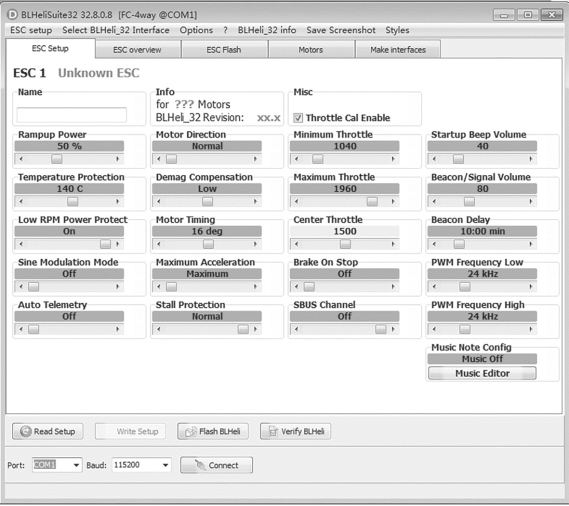Image resolution: width=569 pixels, height=506 pixels.
Task: Click right arrow of PWM Frequency High slider
Action: [531, 329]
